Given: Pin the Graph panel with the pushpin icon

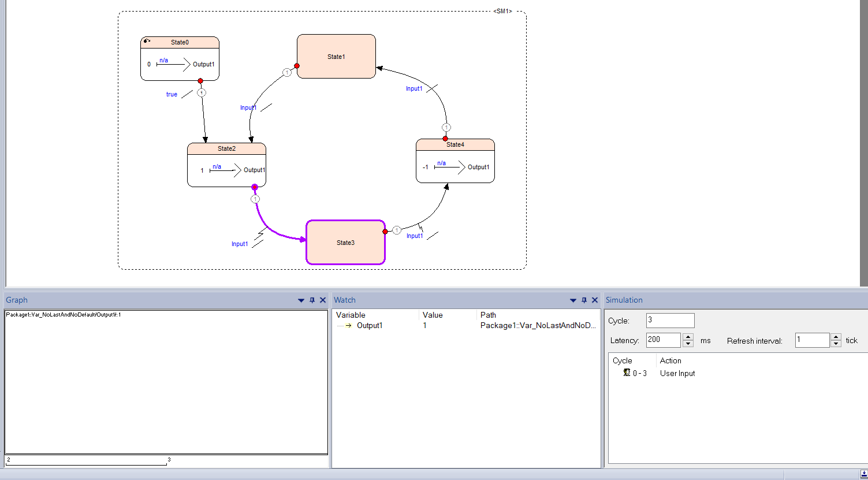Looking at the screenshot, I should tap(312, 300).
